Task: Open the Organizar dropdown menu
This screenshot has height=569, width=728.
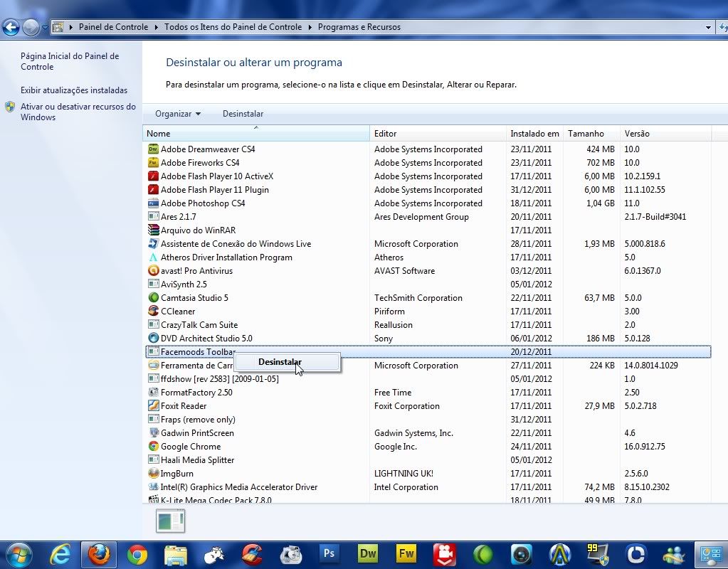Action: pos(178,114)
